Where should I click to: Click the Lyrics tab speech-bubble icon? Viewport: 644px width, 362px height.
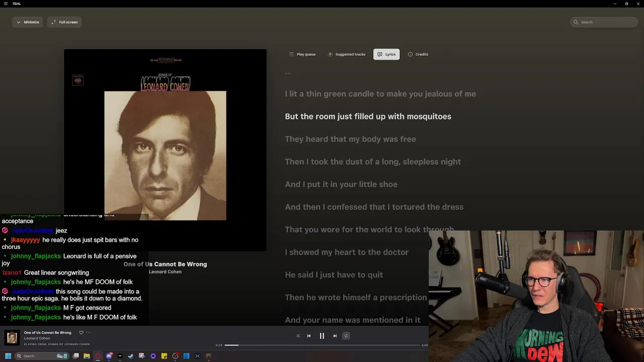pyautogui.click(x=380, y=54)
